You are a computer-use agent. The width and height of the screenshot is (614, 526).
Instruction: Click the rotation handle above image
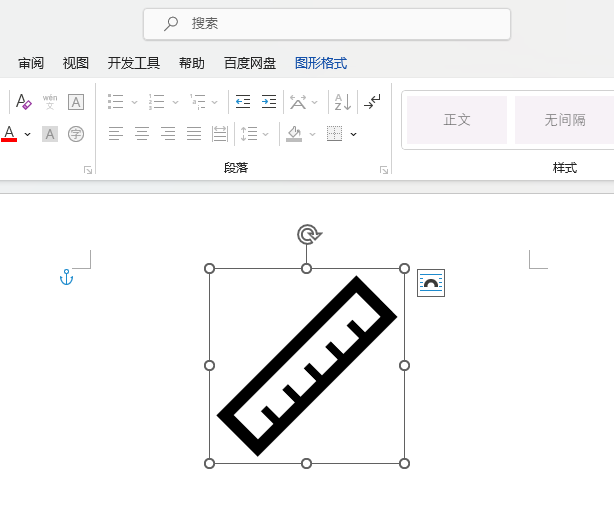(309, 235)
